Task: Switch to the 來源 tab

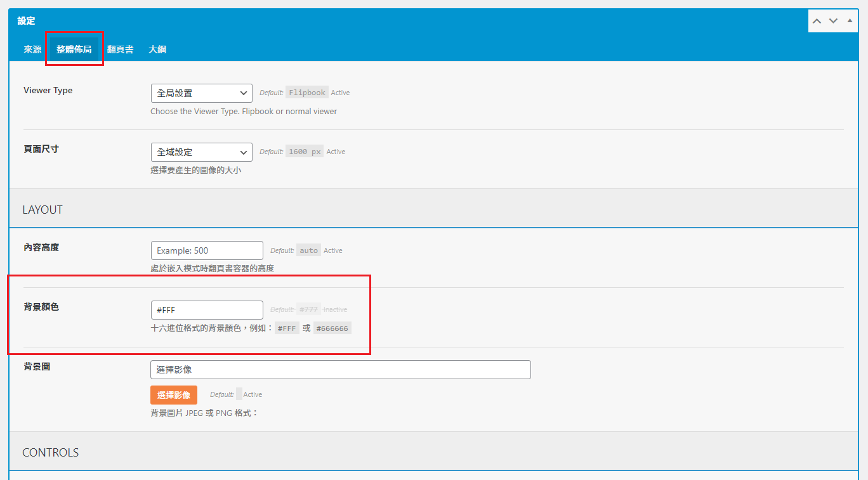Action: (x=32, y=49)
